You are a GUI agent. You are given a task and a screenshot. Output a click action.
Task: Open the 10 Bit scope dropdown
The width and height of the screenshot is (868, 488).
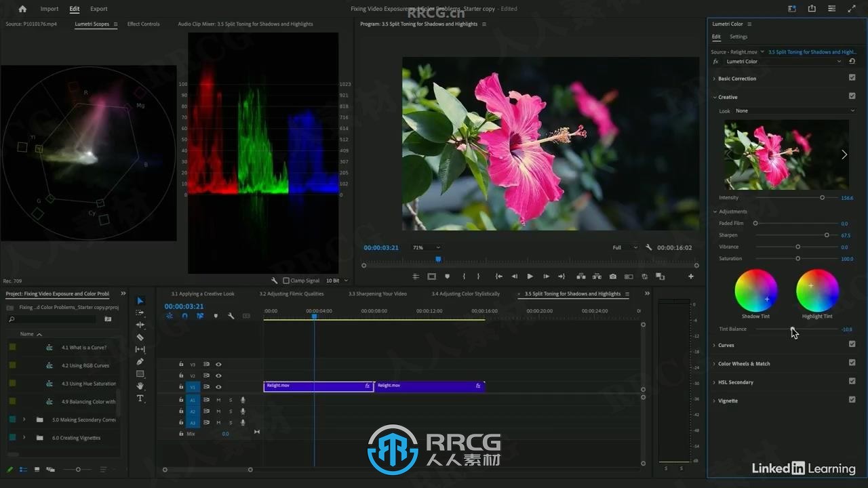(337, 281)
